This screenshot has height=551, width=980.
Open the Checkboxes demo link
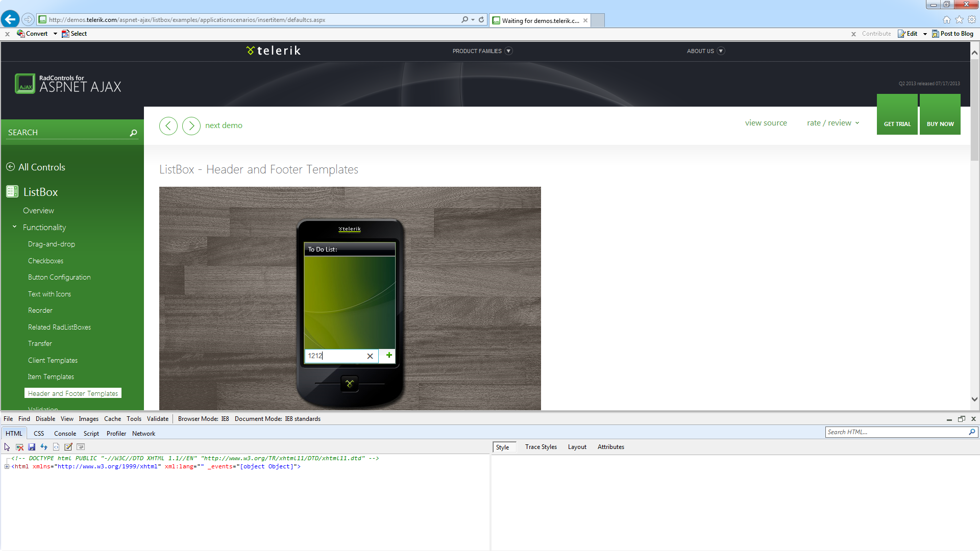coord(46,261)
